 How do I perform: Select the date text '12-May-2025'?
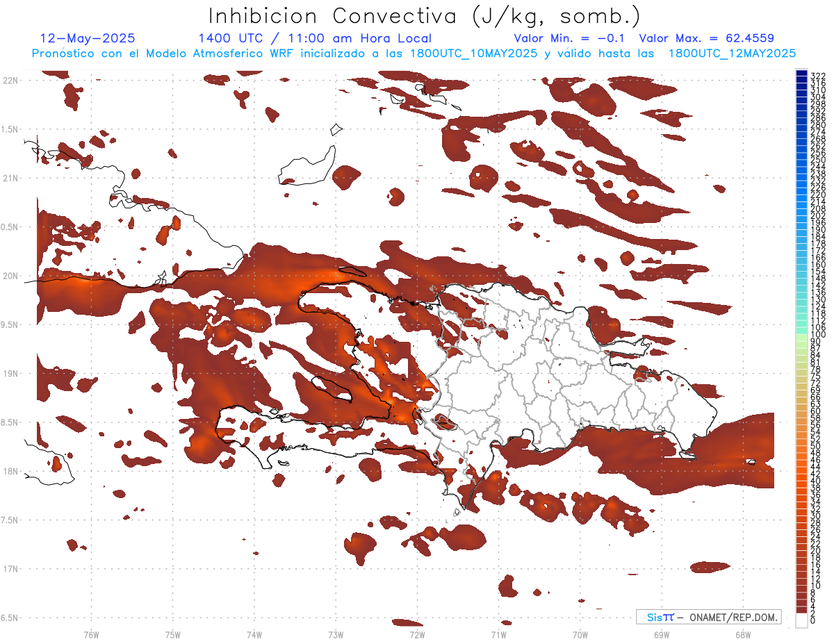pyautogui.click(x=88, y=38)
